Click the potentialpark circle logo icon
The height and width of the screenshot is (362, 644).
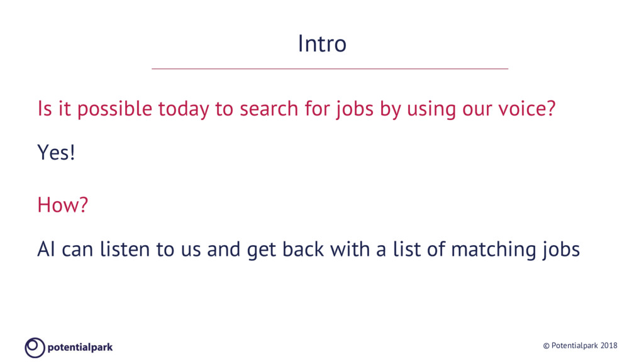tap(35, 348)
